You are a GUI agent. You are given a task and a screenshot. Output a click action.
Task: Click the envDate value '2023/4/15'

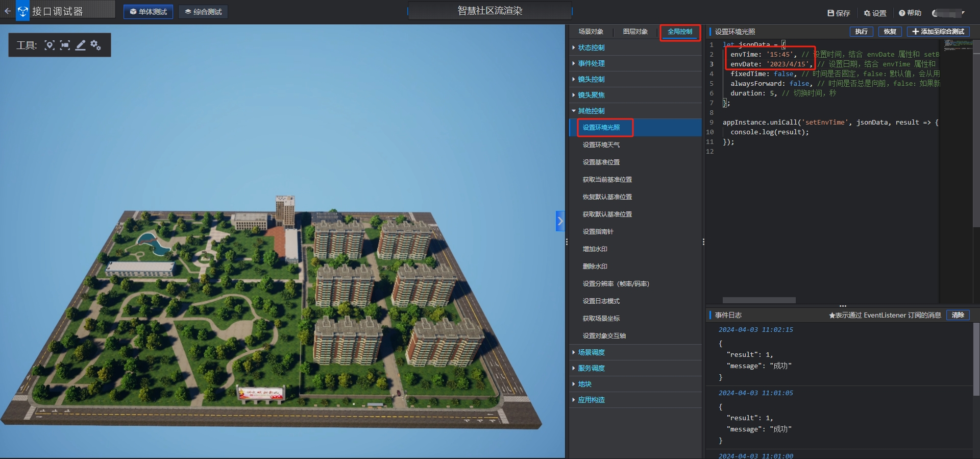788,64
